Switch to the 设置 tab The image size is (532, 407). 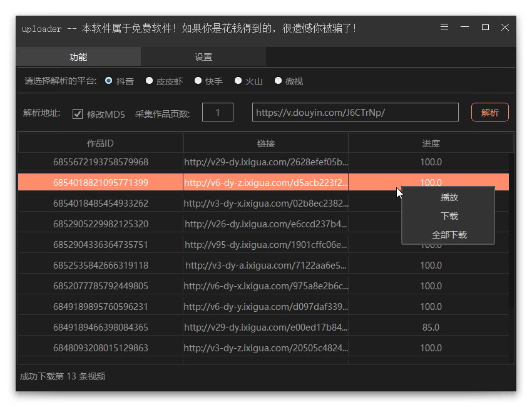pyautogui.click(x=203, y=57)
